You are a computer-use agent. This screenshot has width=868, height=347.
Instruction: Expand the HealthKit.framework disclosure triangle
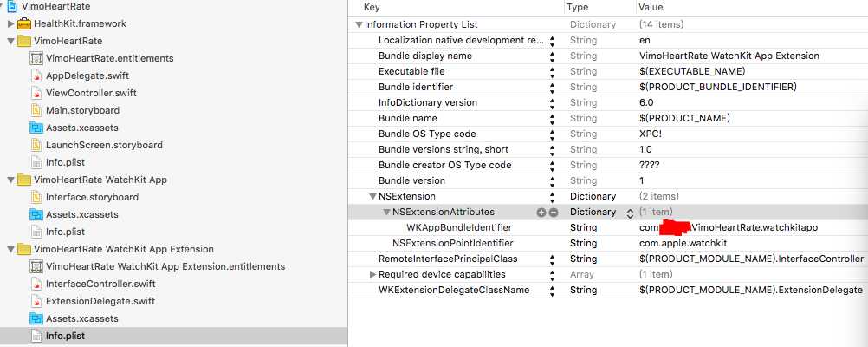pyautogui.click(x=10, y=23)
